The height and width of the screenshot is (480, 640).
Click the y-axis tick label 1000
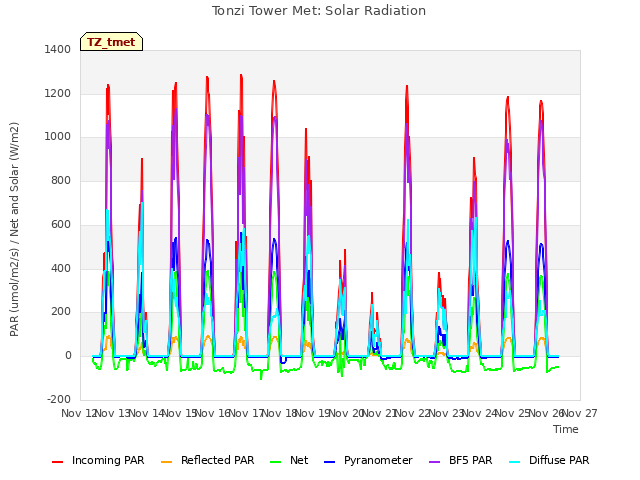click(x=58, y=137)
